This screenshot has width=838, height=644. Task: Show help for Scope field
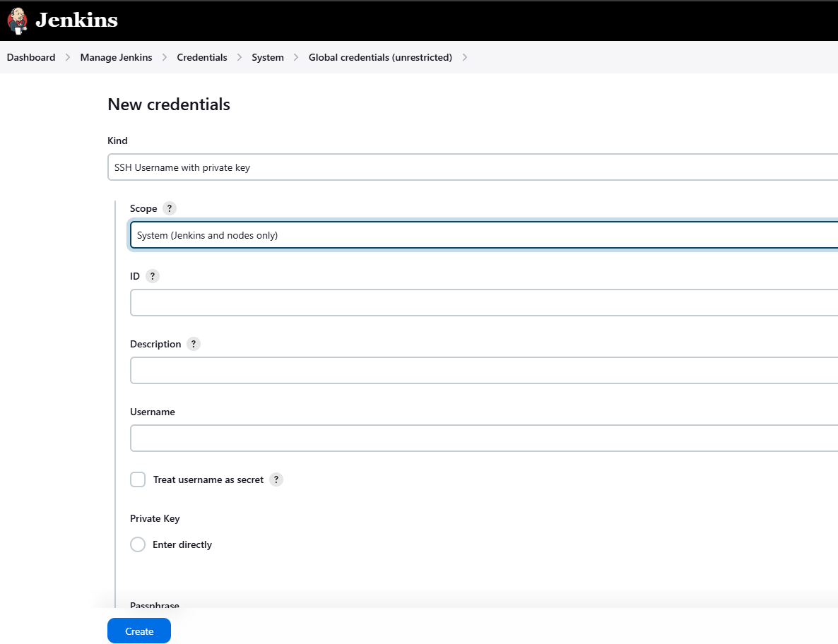pyautogui.click(x=170, y=208)
